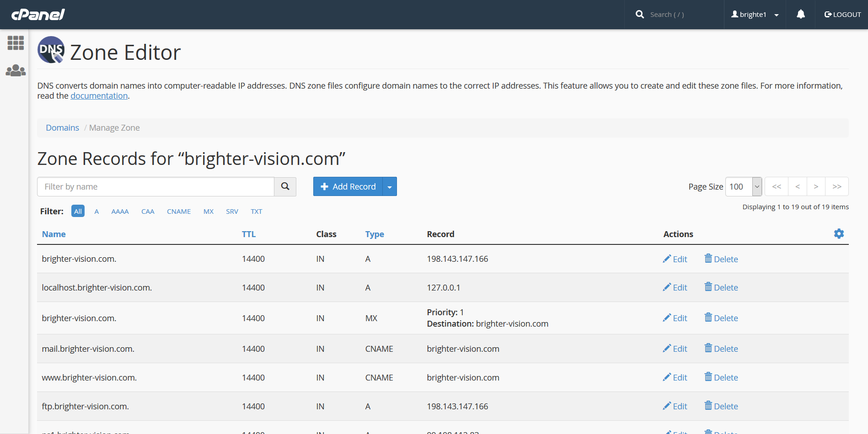
Task: Click the search magnifier beside the filter field
Action: click(285, 186)
